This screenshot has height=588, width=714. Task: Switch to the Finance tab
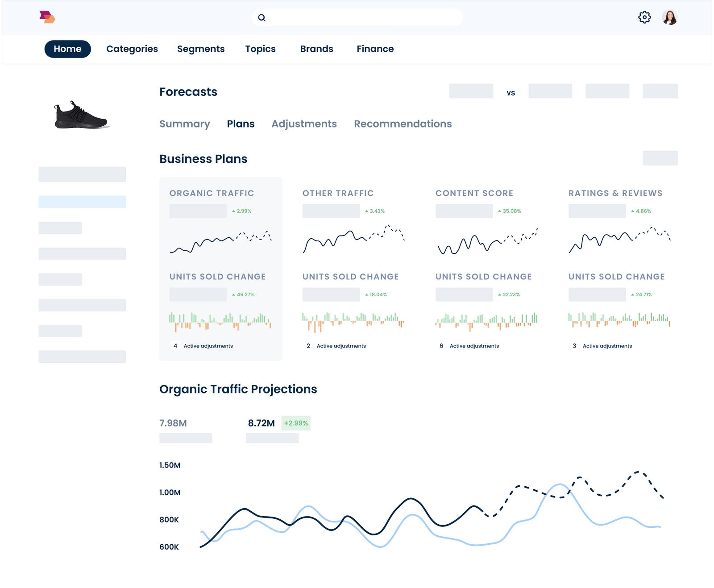[375, 49]
